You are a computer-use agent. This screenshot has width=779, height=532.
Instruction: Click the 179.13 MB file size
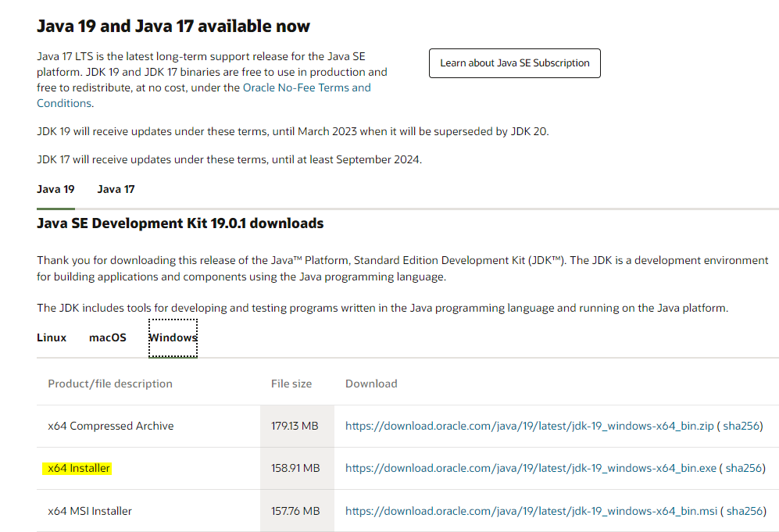coord(295,427)
